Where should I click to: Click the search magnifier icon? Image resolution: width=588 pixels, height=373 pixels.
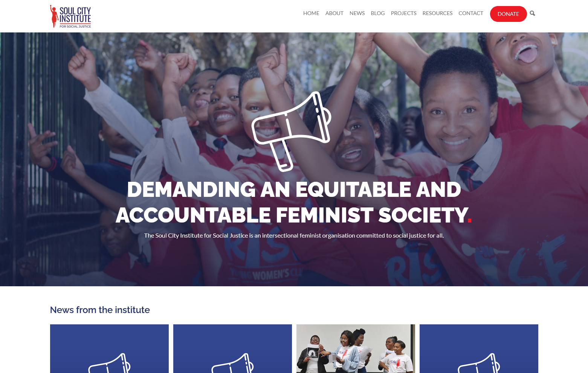[x=532, y=14]
